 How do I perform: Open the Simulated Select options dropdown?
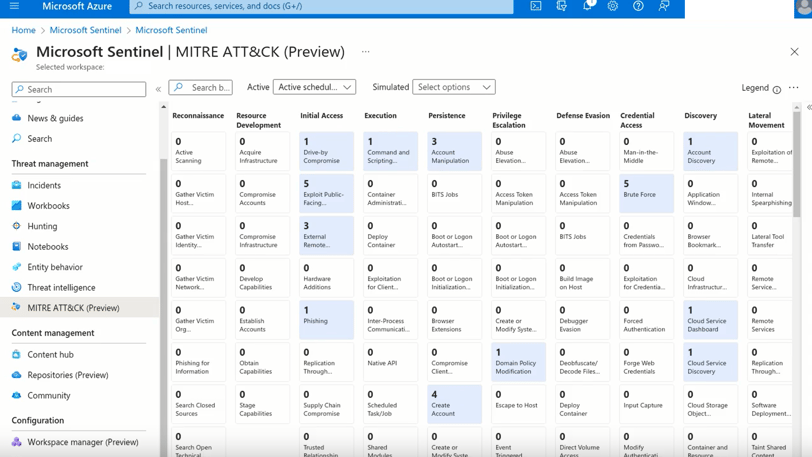tap(454, 87)
